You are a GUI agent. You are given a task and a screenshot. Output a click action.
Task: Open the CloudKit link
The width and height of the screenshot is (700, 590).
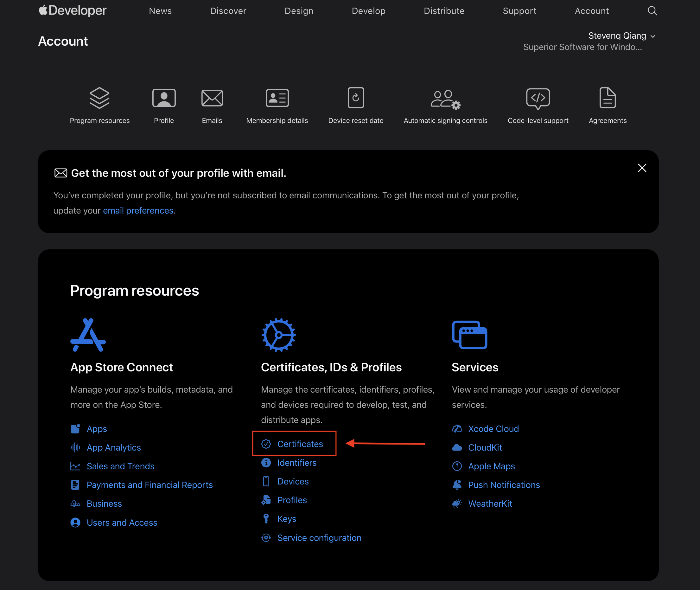pyautogui.click(x=485, y=447)
